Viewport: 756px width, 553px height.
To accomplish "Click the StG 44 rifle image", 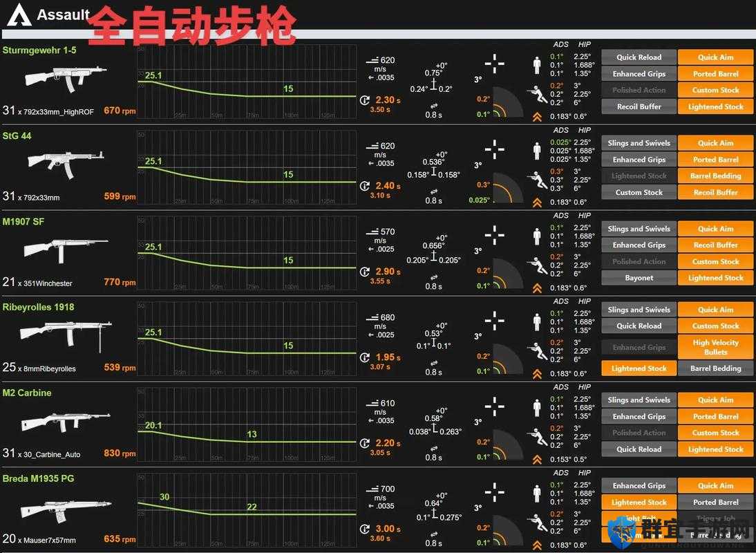I will (x=66, y=164).
